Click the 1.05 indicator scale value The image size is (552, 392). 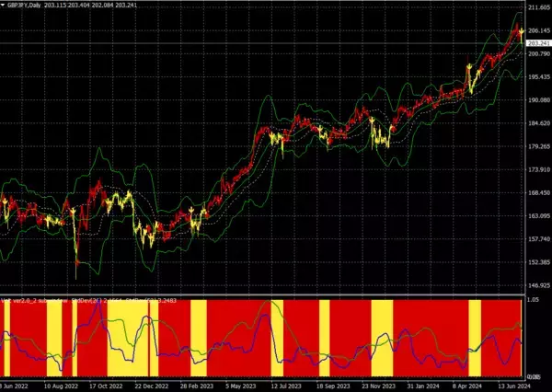[534, 300]
